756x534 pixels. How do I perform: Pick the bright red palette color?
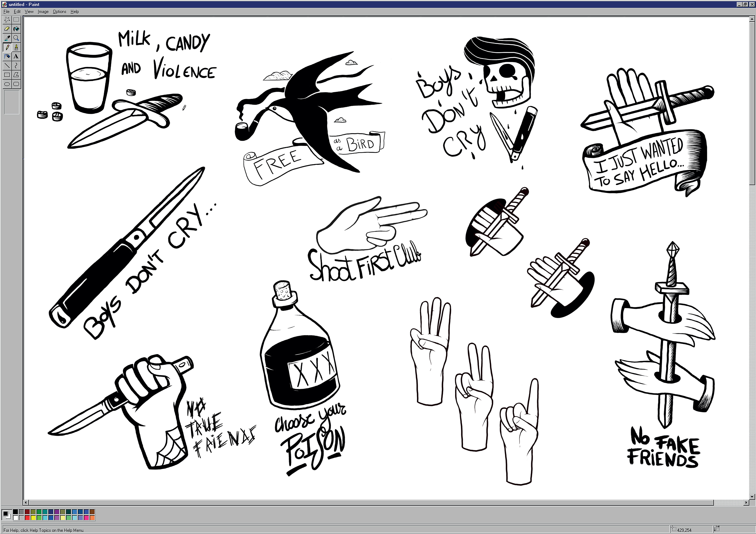pyautogui.click(x=27, y=518)
